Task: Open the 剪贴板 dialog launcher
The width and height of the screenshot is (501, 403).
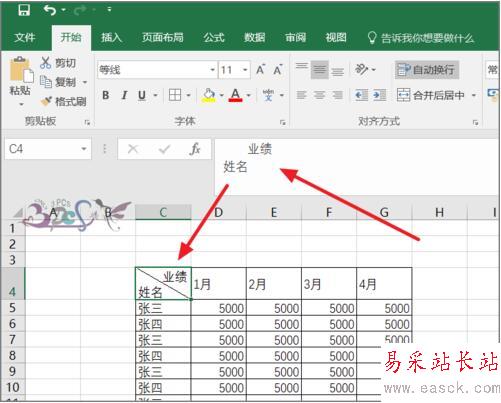Action: [87, 122]
